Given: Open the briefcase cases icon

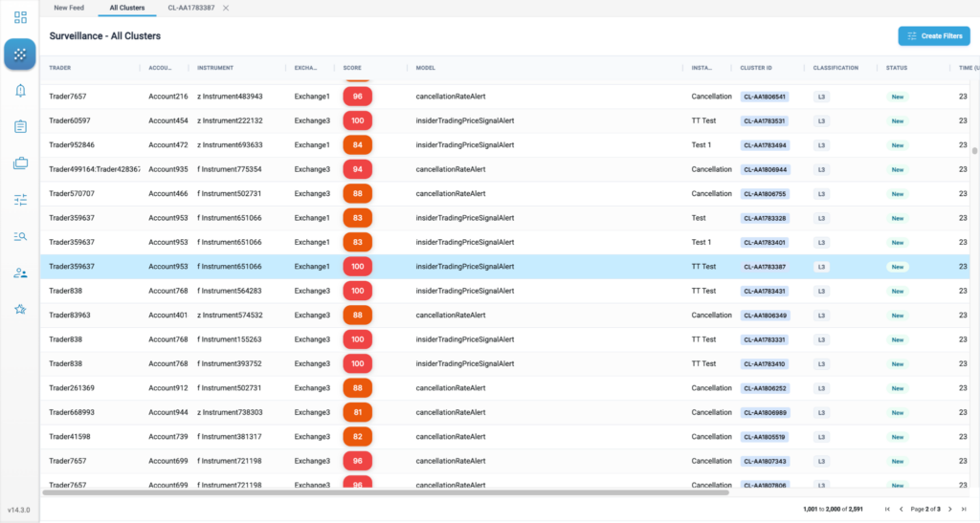Looking at the screenshot, I should (20, 163).
